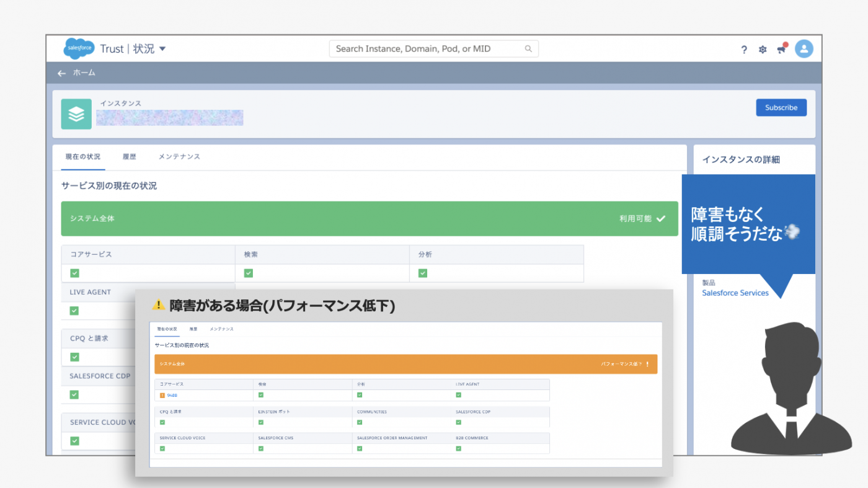Viewport: 868px width, 488px height.
Task: Click green check under SALESFORCE CMS
Action: pyautogui.click(x=261, y=448)
